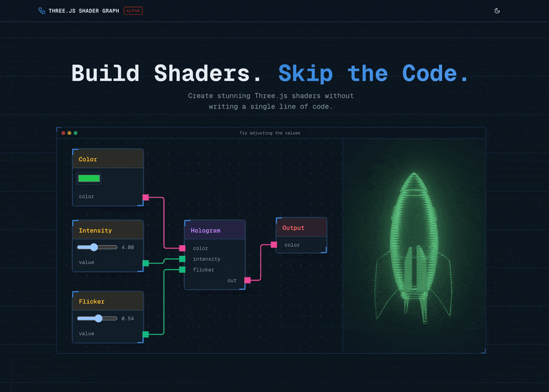Click the ALPHA version badge
The image size is (549, 392).
coord(133,10)
